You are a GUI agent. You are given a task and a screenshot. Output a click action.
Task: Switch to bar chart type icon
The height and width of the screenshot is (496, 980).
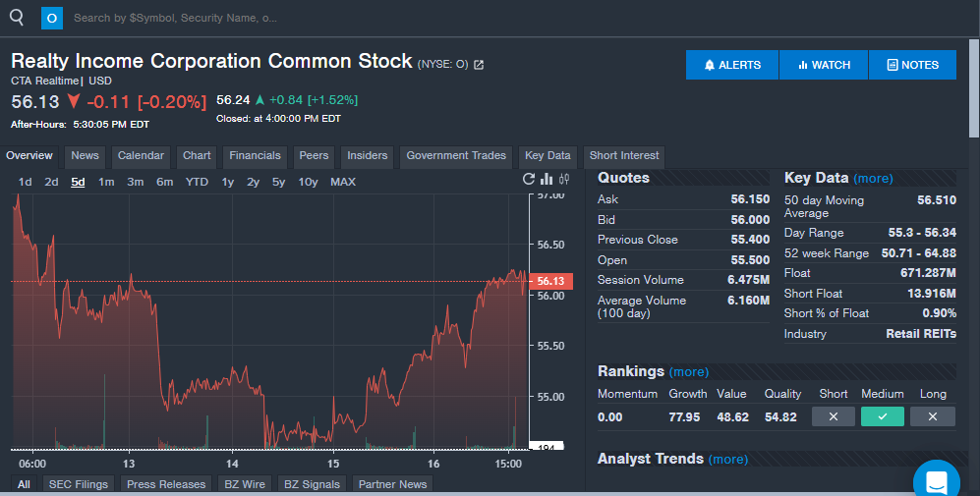[547, 180]
